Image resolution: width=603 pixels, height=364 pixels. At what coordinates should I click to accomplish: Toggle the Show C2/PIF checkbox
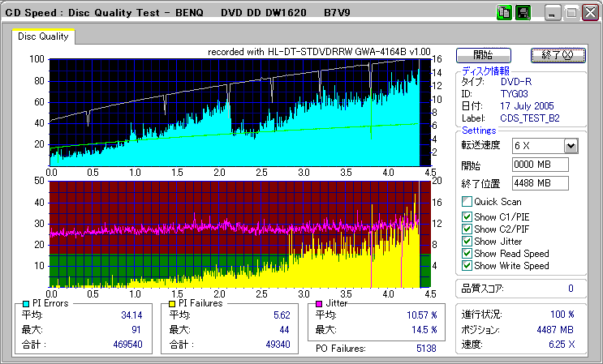(x=467, y=229)
